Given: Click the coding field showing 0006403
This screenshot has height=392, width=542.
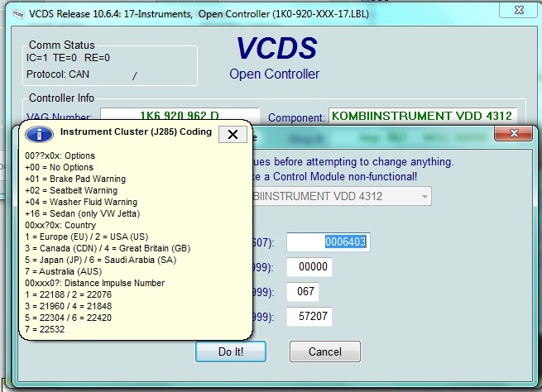Looking at the screenshot, I should pos(329,242).
